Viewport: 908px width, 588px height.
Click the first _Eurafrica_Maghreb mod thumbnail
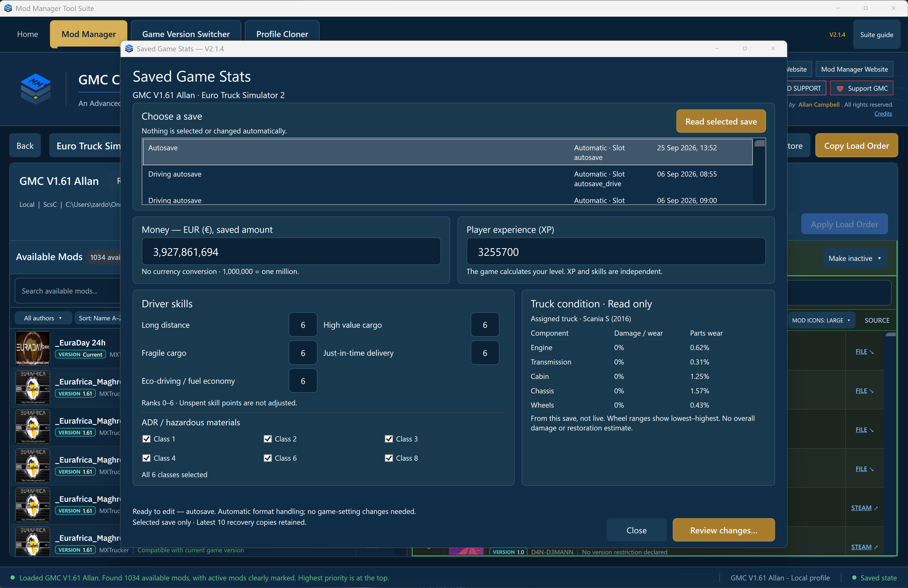point(32,387)
